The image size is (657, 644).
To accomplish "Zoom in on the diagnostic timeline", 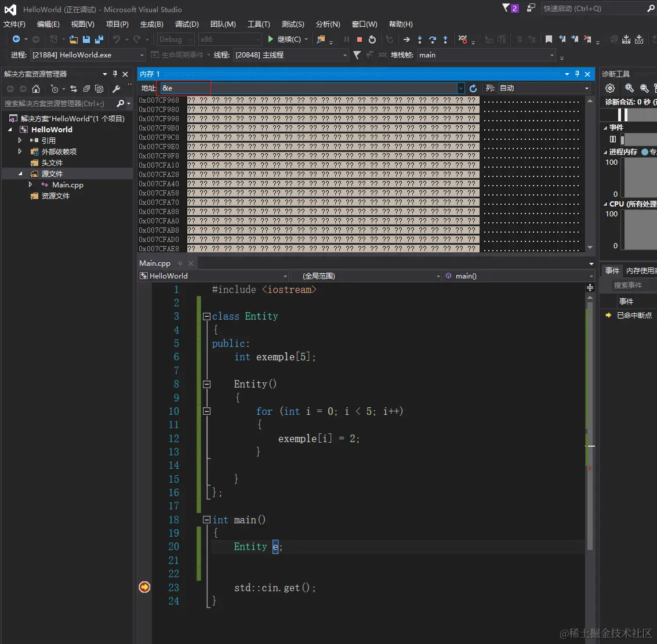I will [x=629, y=88].
